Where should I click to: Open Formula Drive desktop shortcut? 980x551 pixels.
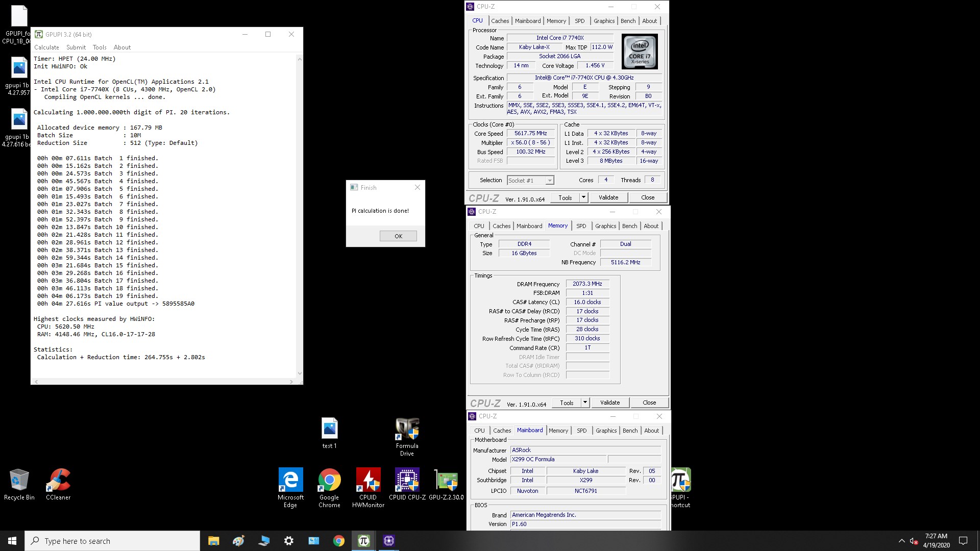[407, 437]
